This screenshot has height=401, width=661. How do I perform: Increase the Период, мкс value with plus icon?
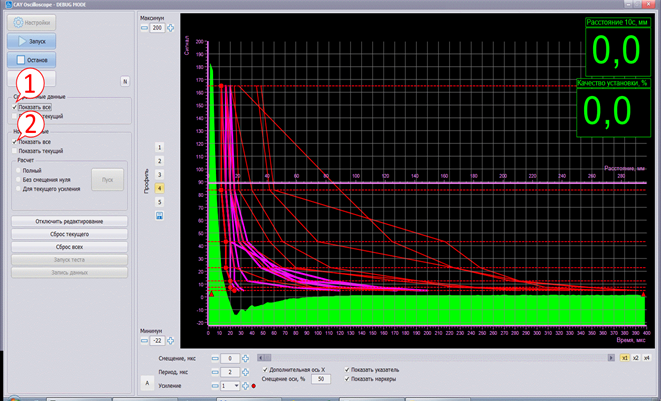click(x=245, y=372)
